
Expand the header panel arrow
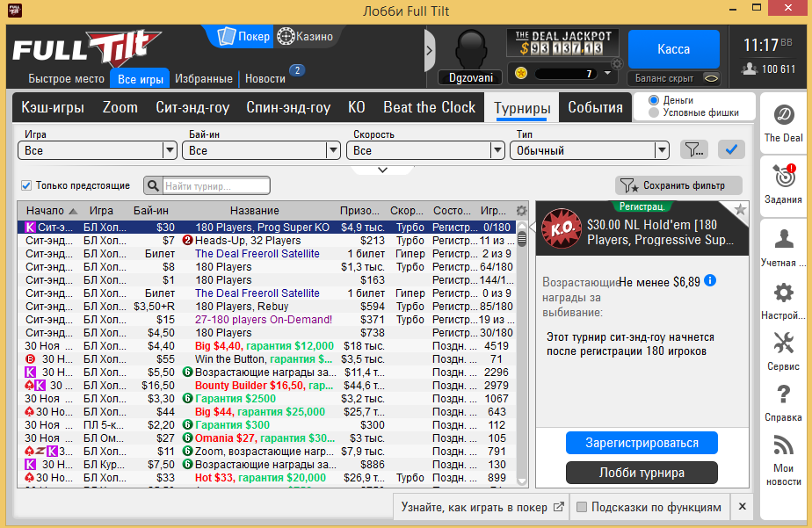(430, 50)
